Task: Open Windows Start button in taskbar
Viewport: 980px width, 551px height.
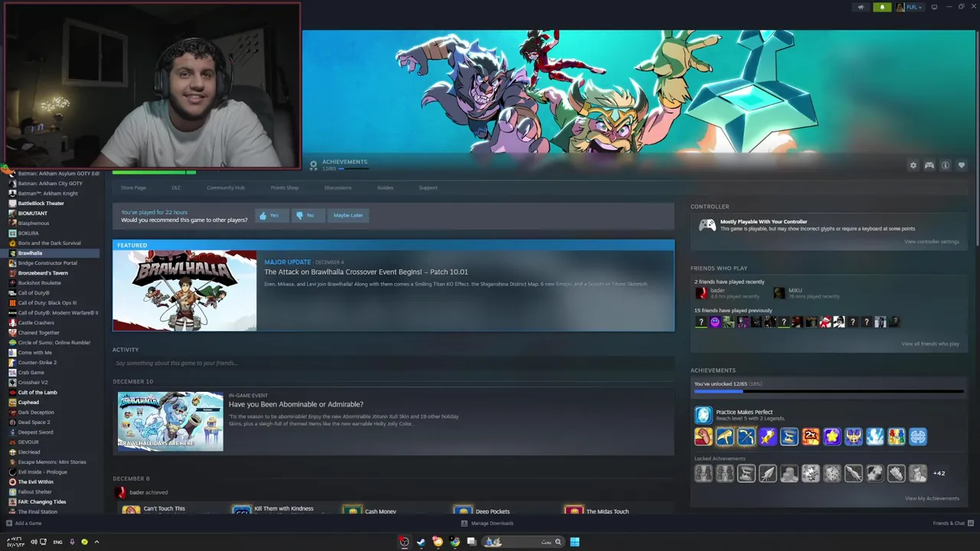Action: coord(574,542)
